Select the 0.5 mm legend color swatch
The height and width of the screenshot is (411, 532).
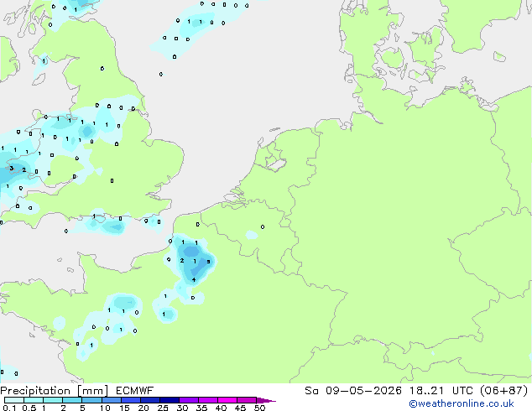pos(34,400)
